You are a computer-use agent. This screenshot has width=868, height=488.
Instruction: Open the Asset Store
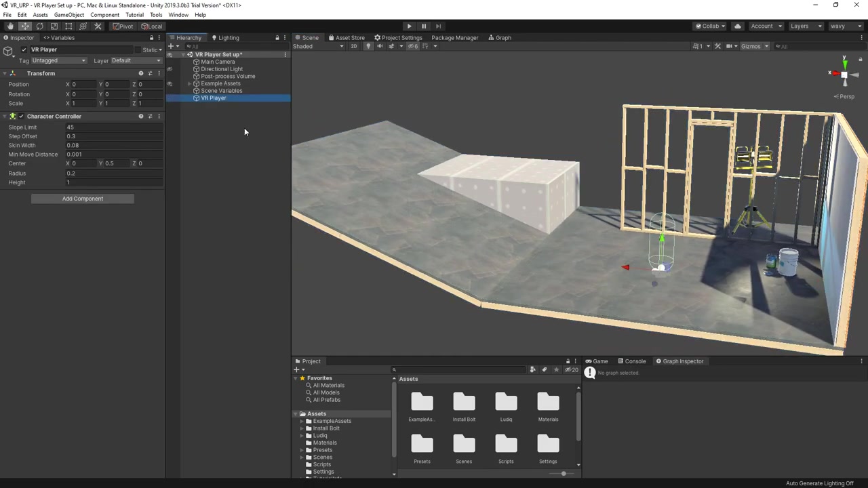(x=349, y=37)
